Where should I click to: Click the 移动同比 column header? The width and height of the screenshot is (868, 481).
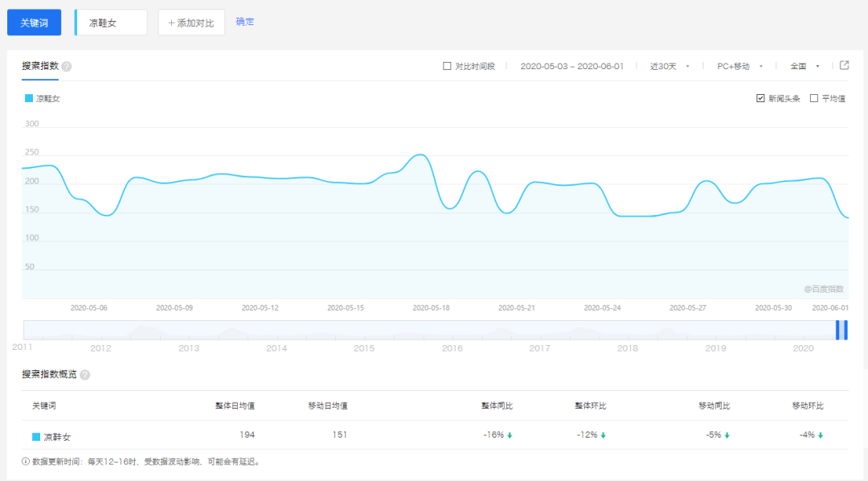[714, 405]
